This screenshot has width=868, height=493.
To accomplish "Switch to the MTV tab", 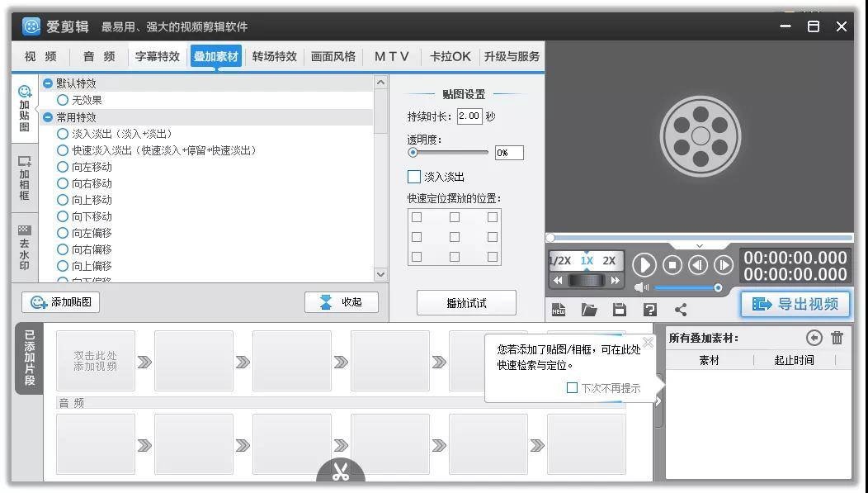I will pyautogui.click(x=391, y=56).
